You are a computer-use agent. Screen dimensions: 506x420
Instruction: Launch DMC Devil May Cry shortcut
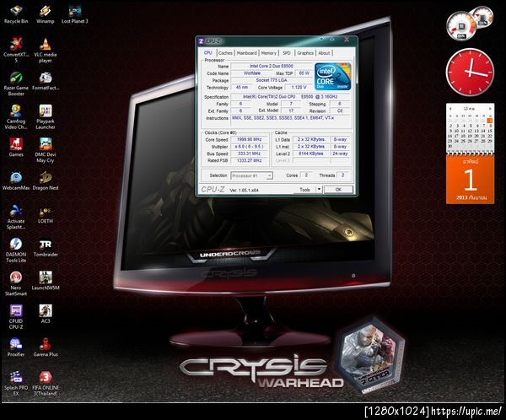[46, 150]
